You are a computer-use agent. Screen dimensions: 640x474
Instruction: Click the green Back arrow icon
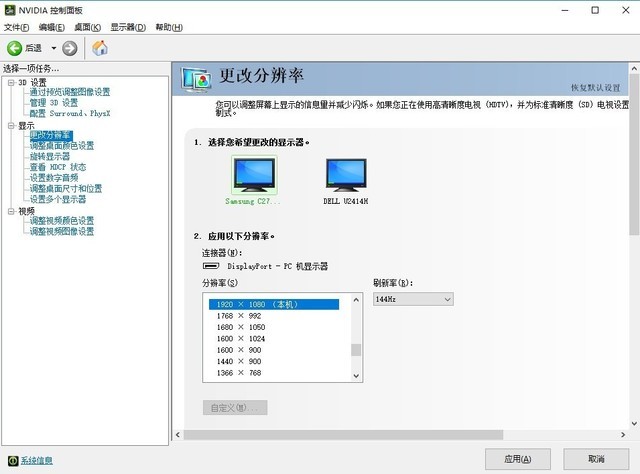(x=14, y=48)
